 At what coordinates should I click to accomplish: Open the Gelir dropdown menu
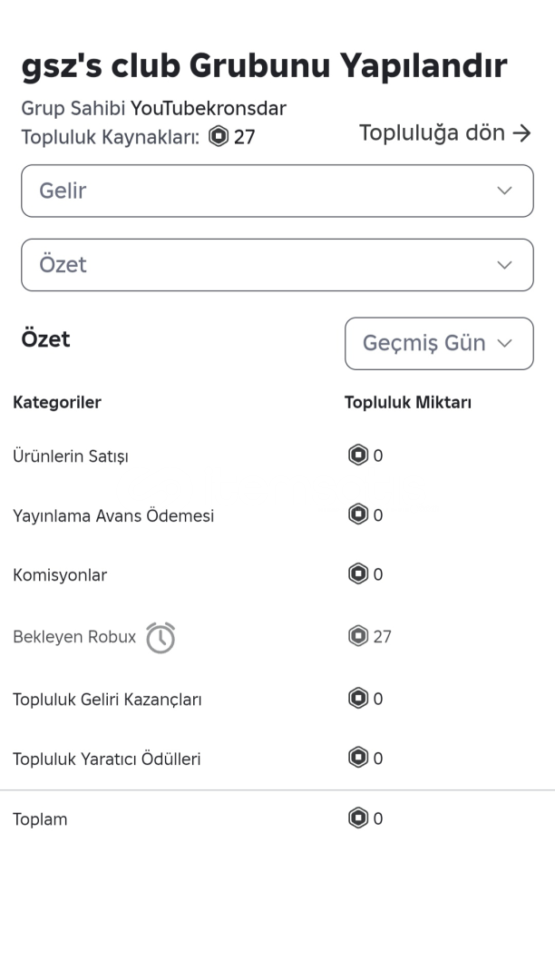[x=277, y=191]
